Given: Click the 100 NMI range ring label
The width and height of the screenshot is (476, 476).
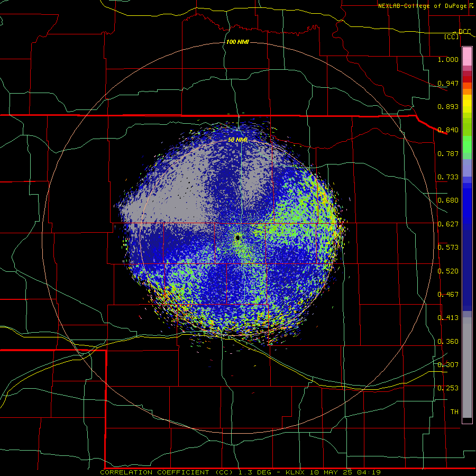Looking at the screenshot, I should click(x=237, y=42).
